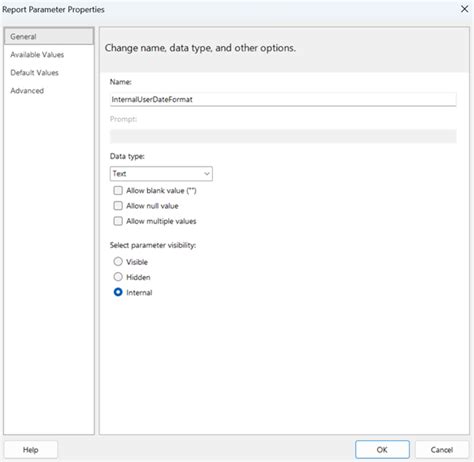Enable Allow multiple values checkbox
Viewport: 474px width, 462px height.
click(x=118, y=221)
